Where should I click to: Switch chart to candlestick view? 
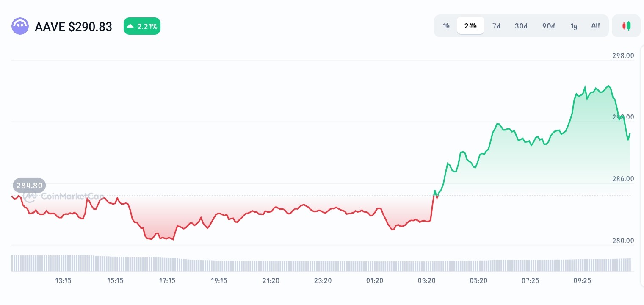(626, 25)
